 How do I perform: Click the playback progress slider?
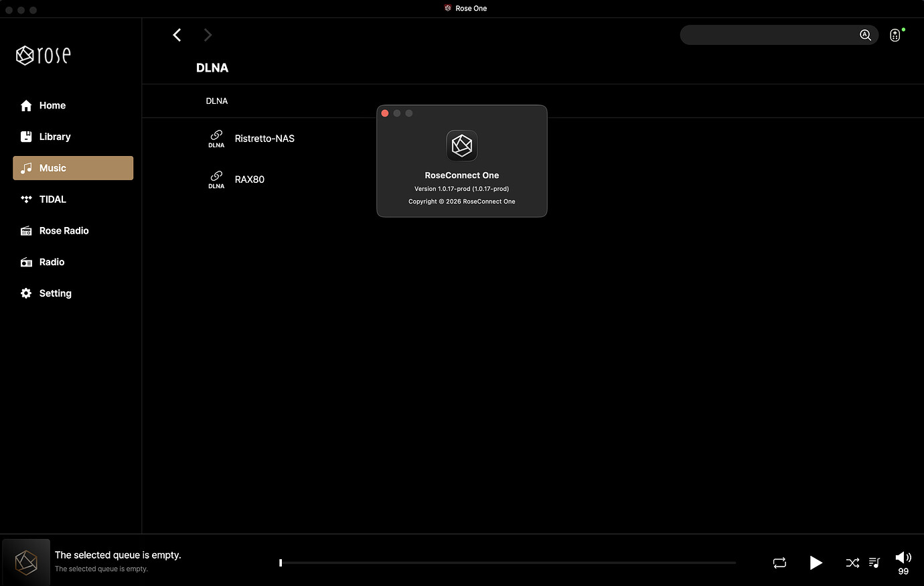coord(508,563)
